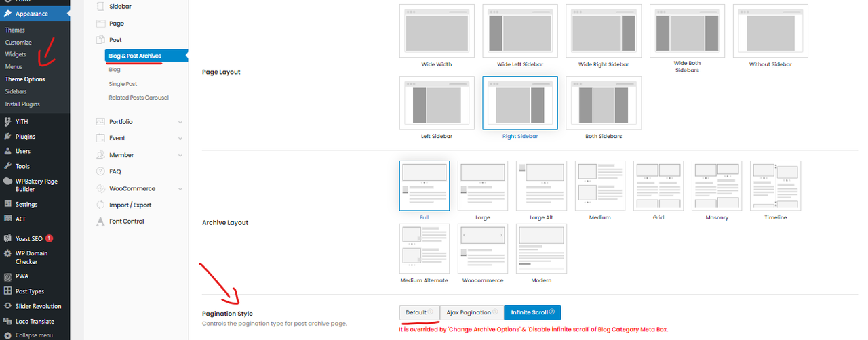Expand the Event section chevron
Viewport: 868px width, 340px height.
[180, 139]
